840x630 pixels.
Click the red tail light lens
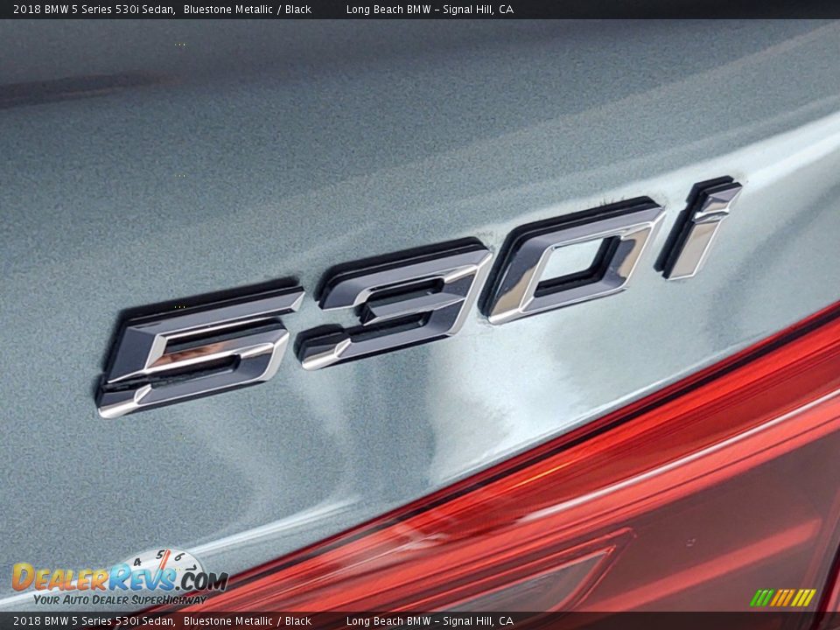click(x=612, y=490)
